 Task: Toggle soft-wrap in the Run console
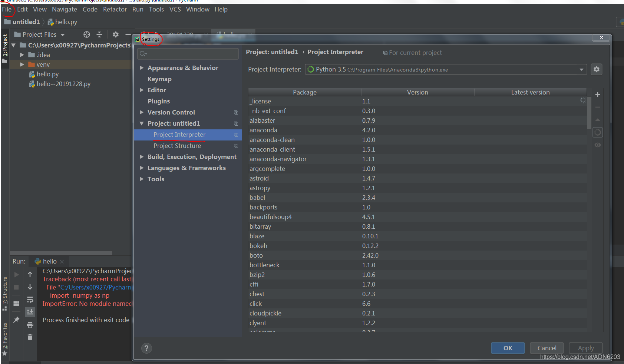click(30, 300)
